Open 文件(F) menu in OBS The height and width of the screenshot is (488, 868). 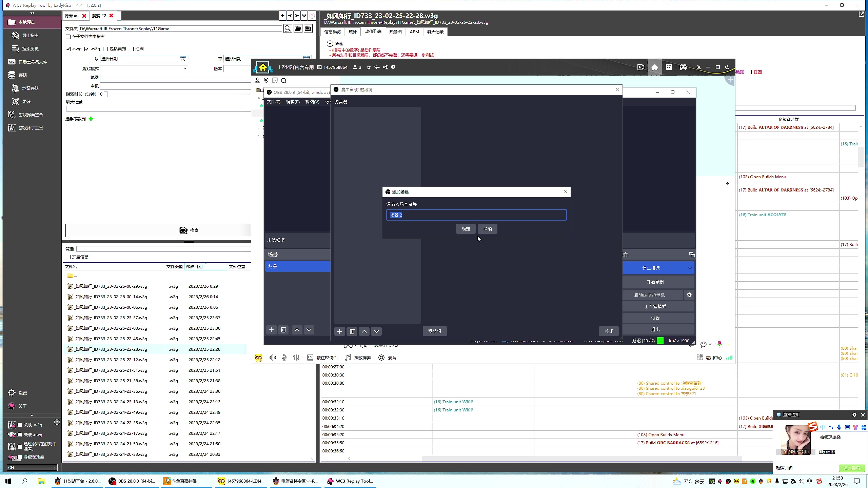click(273, 102)
